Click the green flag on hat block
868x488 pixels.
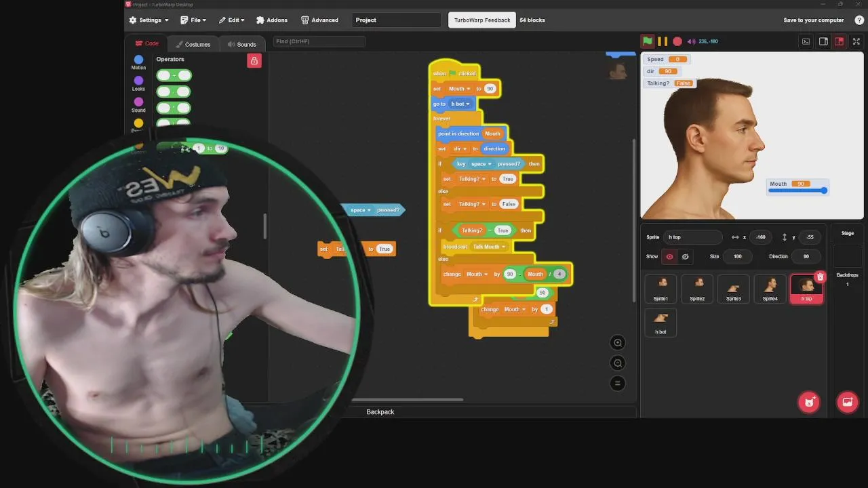coord(452,73)
